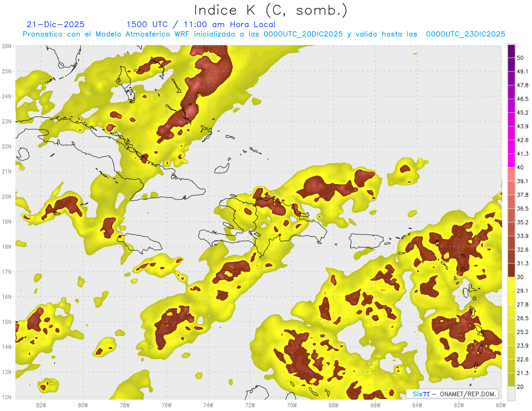
Task: Select the 21-Dic-2025 date label
Action: click(x=55, y=24)
